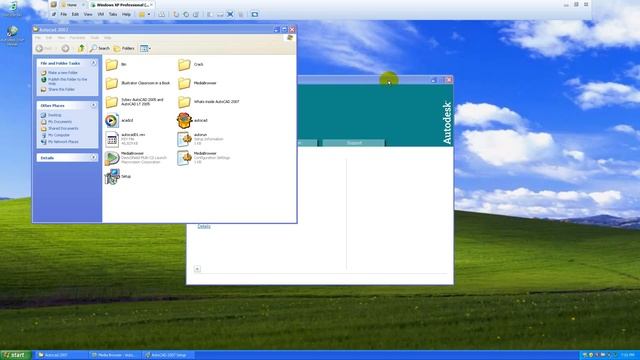Click the Explorer Forward arrow button
This screenshot has width=640, height=360.
pos(65,49)
